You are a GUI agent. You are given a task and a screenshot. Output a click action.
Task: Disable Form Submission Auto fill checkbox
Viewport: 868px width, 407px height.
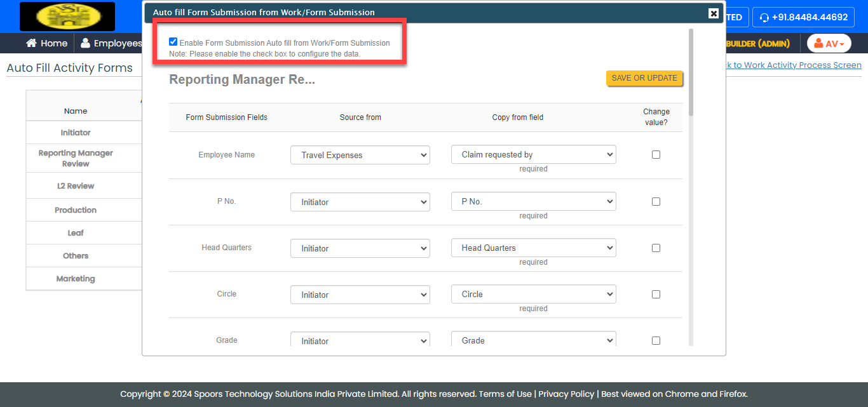(x=173, y=42)
